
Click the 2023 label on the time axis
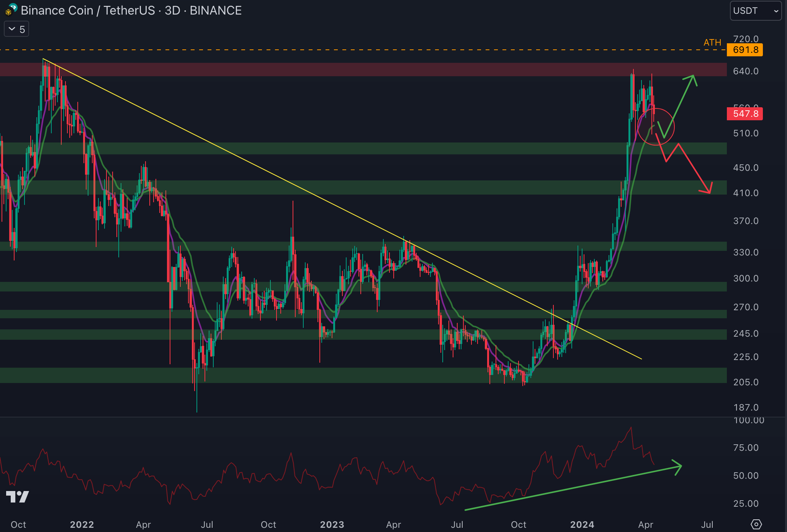332,524
